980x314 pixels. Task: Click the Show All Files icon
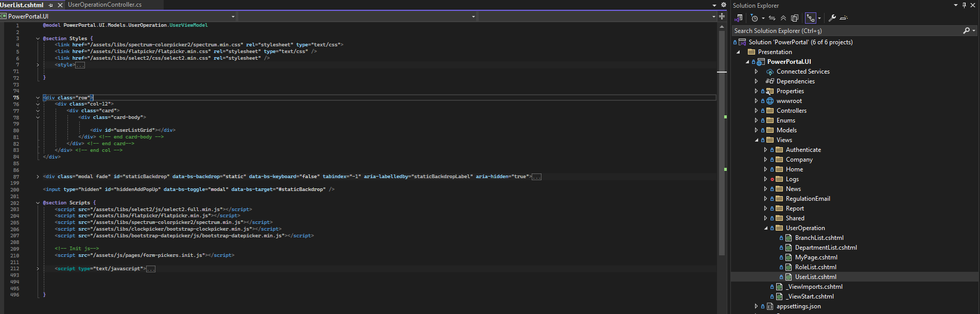click(x=795, y=18)
